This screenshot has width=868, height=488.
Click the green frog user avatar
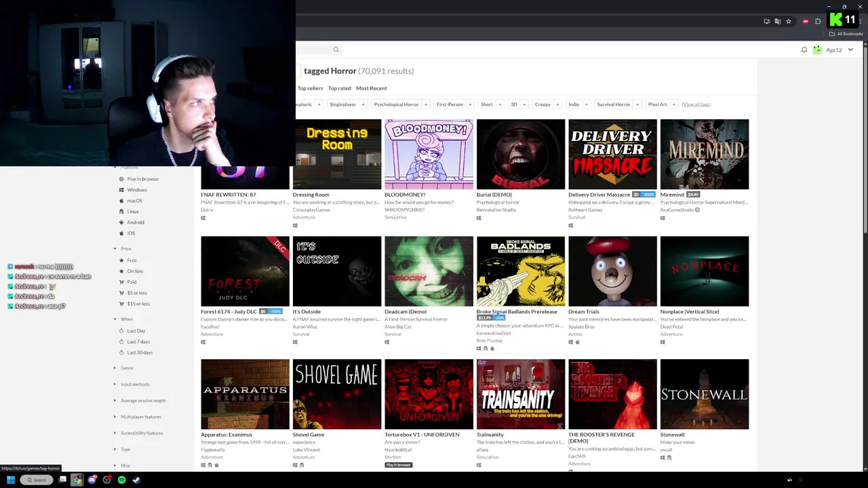[x=817, y=49]
